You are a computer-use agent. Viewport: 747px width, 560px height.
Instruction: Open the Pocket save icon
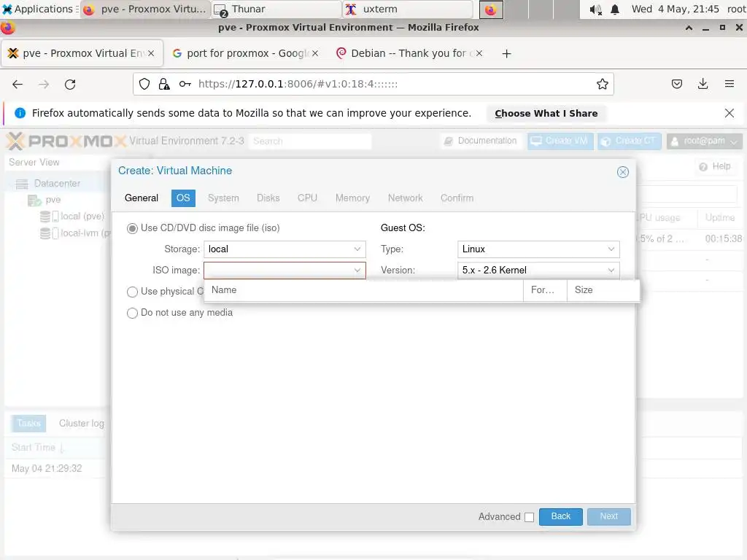click(x=676, y=85)
